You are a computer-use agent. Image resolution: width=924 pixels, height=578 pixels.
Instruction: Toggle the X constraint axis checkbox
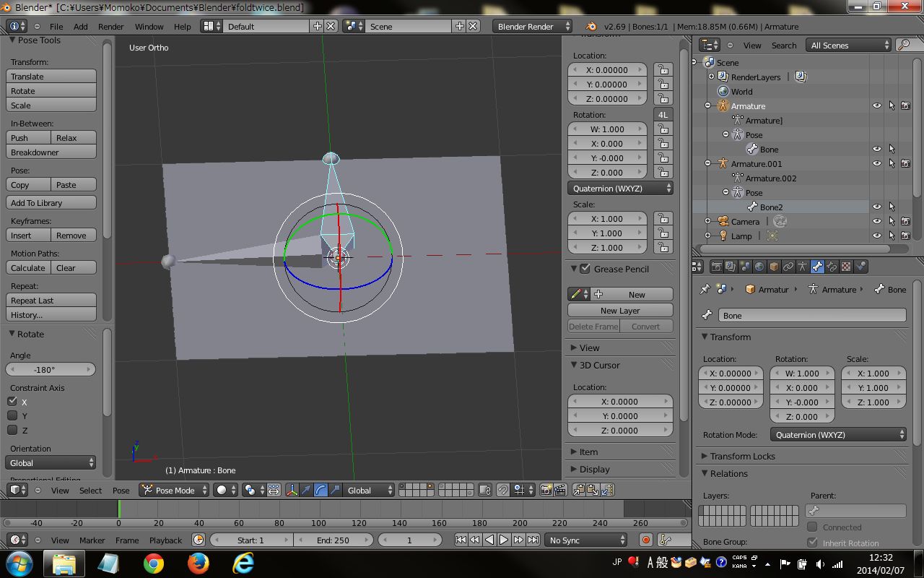point(12,401)
